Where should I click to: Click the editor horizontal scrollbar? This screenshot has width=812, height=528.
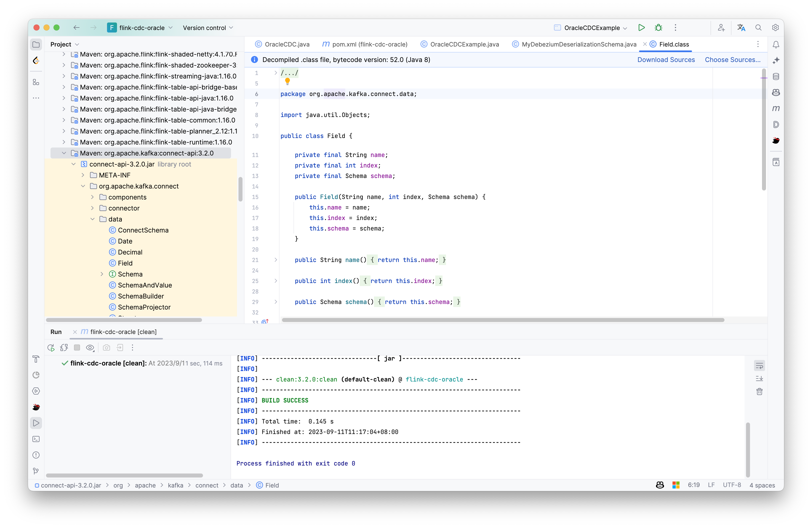(x=503, y=320)
